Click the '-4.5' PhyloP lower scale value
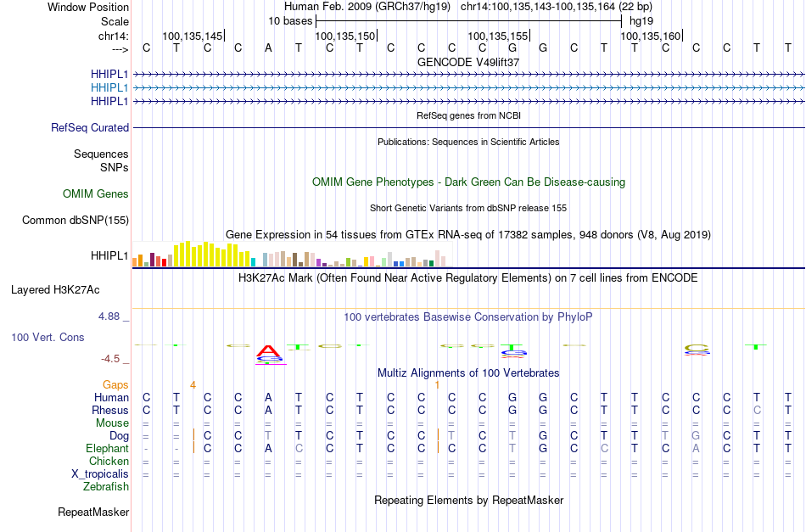Screen dimensions: 806x532 (110, 359)
